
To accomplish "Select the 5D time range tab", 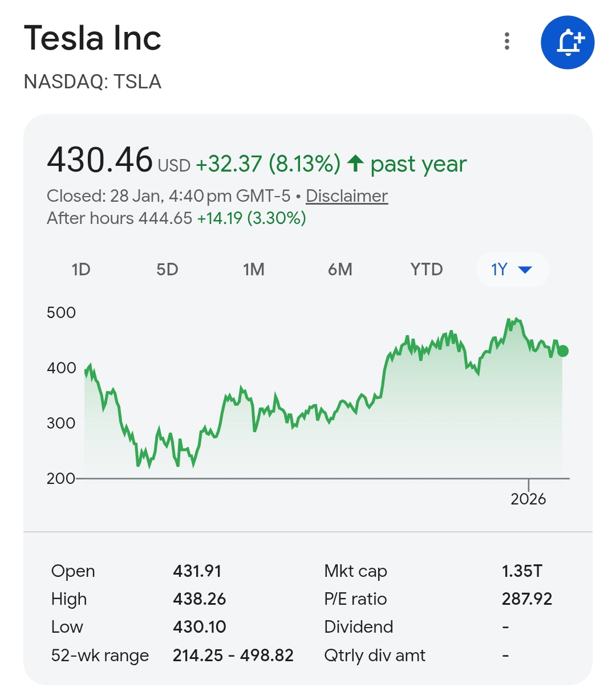I will pyautogui.click(x=167, y=270).
